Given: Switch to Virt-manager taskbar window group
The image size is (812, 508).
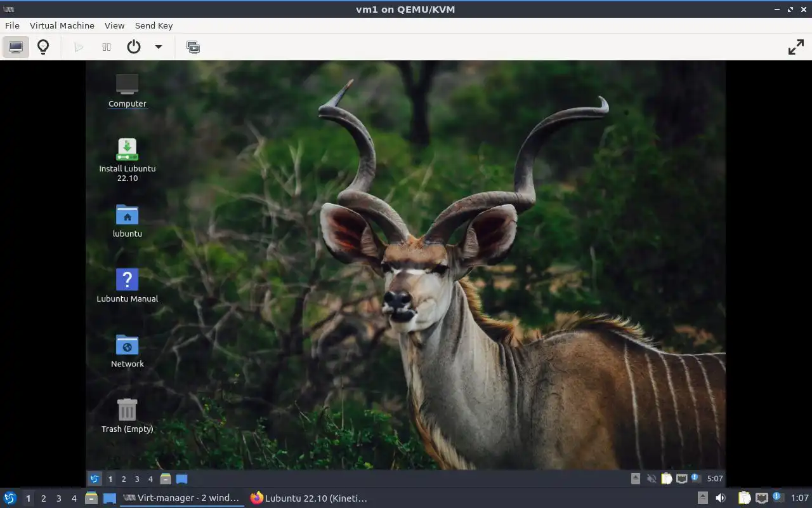Looking at the screenshot, I should (182, 498).
